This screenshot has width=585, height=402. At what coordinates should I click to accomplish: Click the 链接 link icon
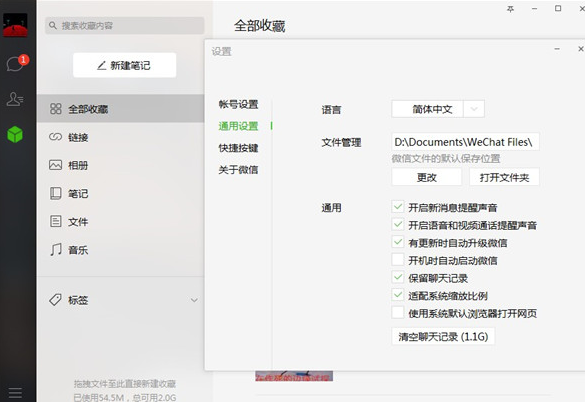pyautogui.click(x=55, y=137)
